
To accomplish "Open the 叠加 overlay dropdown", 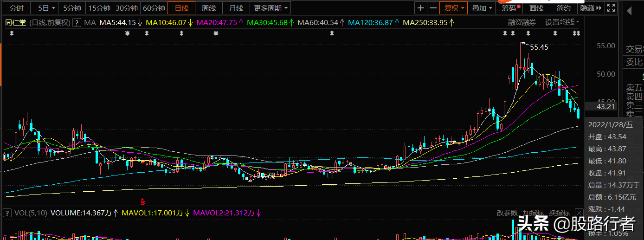I will (x=482, y=8).
